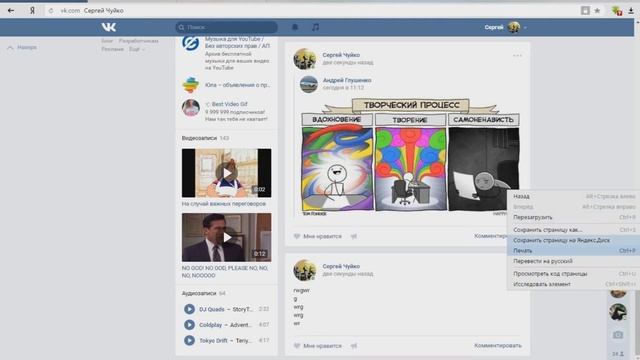Screen dimensions: 640x360
Task: Open Юла объявления community
Action: tap(237, 85)
